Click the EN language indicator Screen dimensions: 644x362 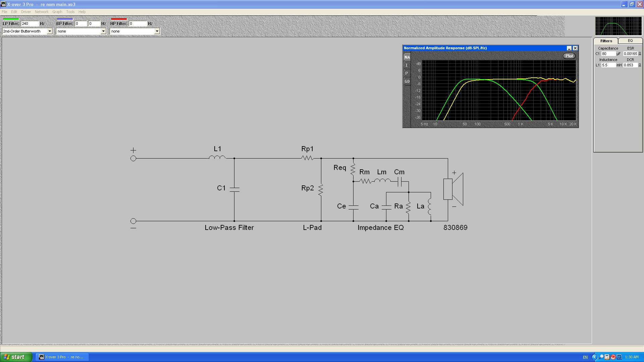click(x=585, y=357)
